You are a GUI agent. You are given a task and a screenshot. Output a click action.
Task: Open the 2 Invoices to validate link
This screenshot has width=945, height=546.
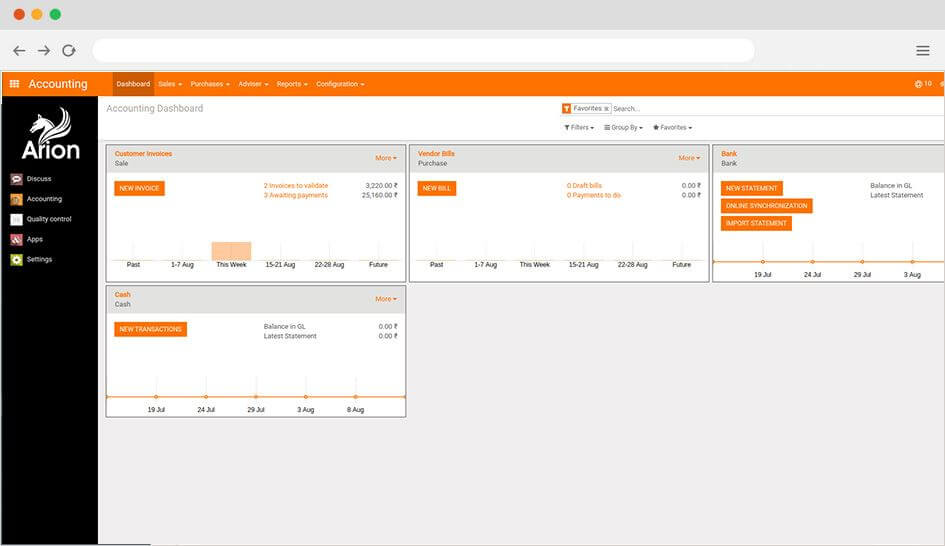pos(296,186)
